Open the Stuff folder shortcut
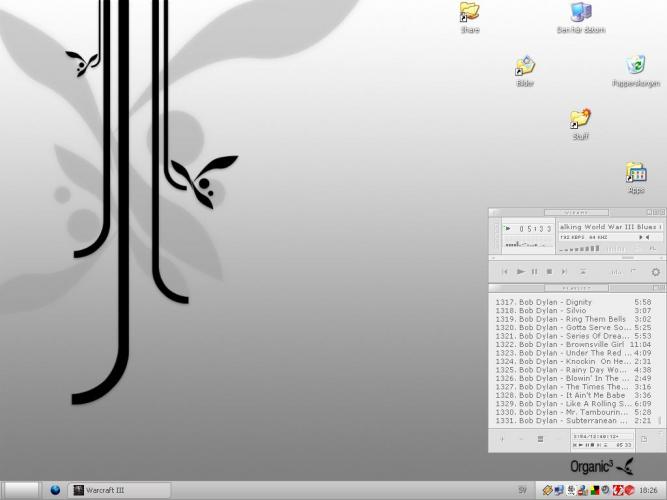 [580, 120]
